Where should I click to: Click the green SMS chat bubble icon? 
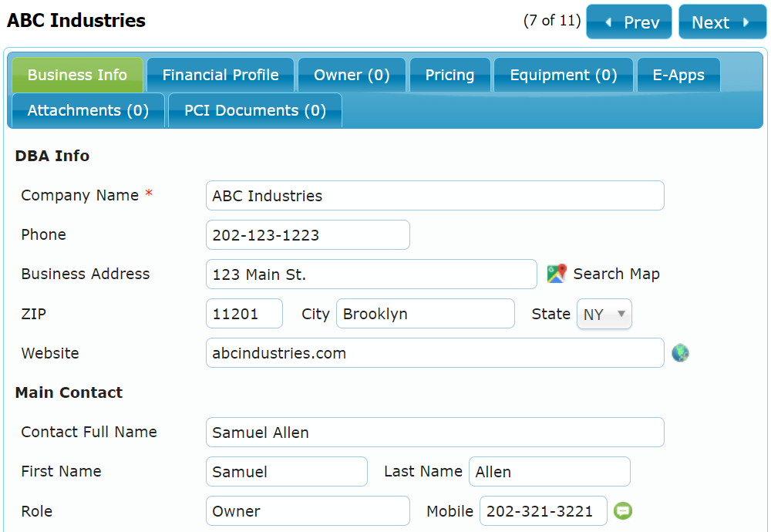622,510
